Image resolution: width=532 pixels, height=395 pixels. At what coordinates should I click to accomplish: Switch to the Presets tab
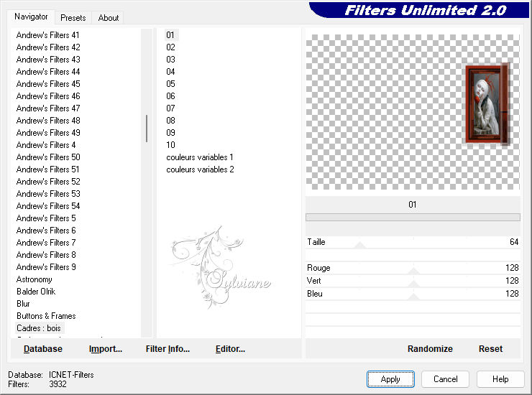coord(73,18)
